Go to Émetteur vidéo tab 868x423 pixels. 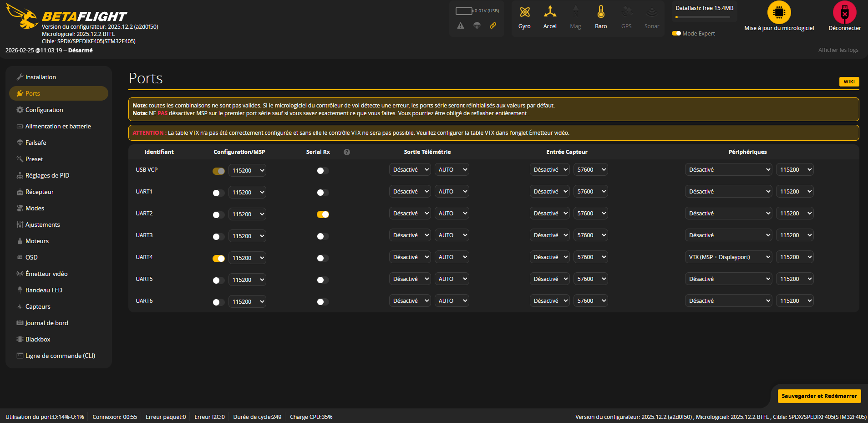46,274
